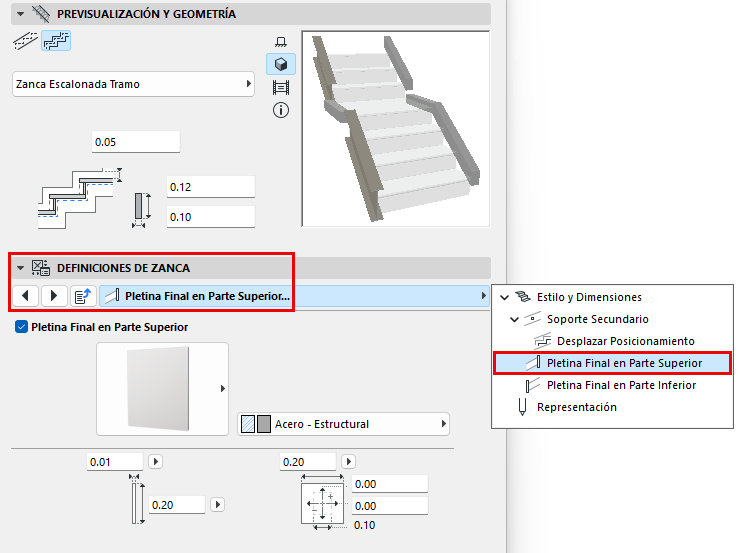The image size is (743, 553).
Task: Click the top 0.20 width input field
Action: [308, 462]
